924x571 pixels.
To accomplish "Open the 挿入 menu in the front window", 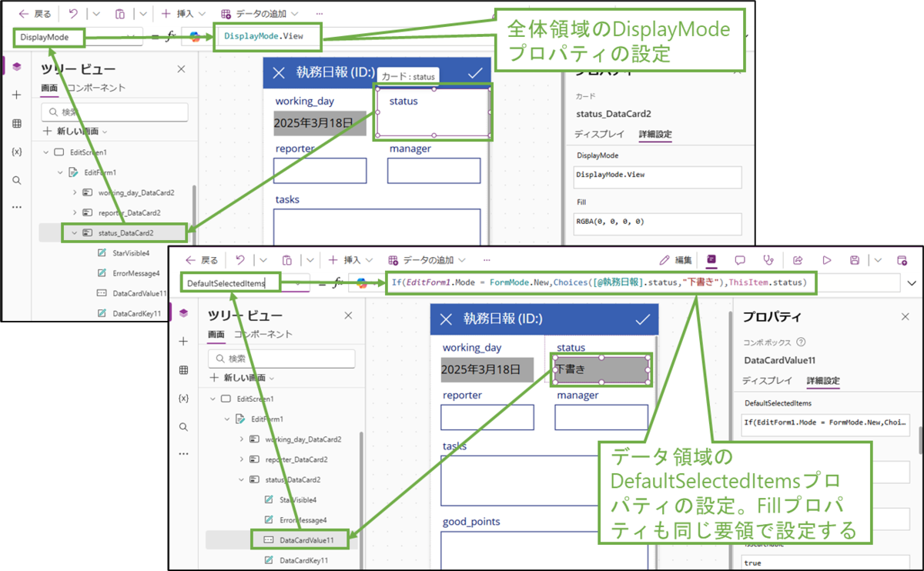I will point(350,260).
